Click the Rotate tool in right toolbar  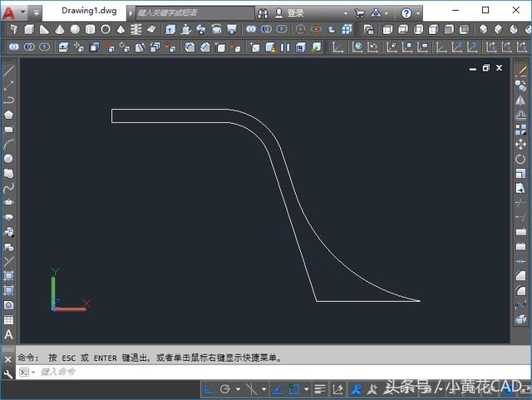[521, 159]
